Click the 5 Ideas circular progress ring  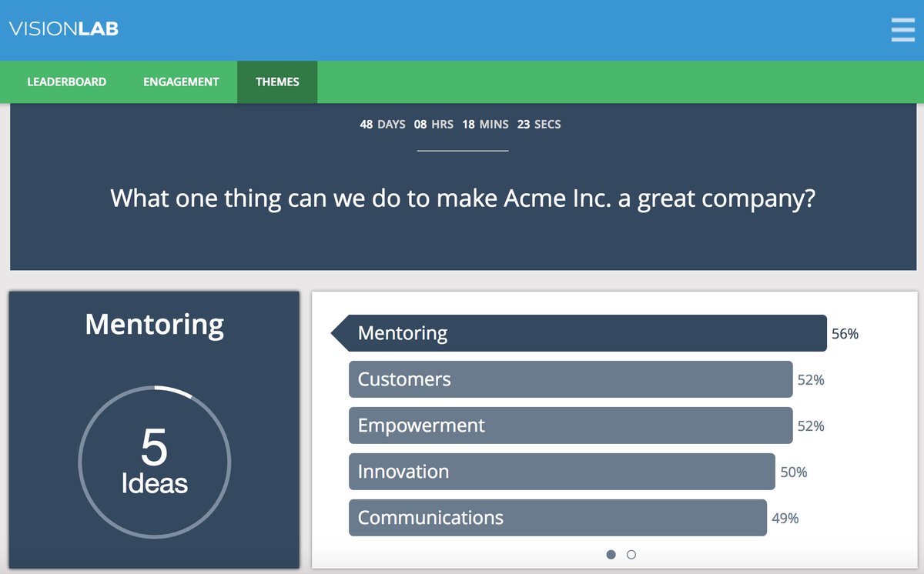coord(155,462)
